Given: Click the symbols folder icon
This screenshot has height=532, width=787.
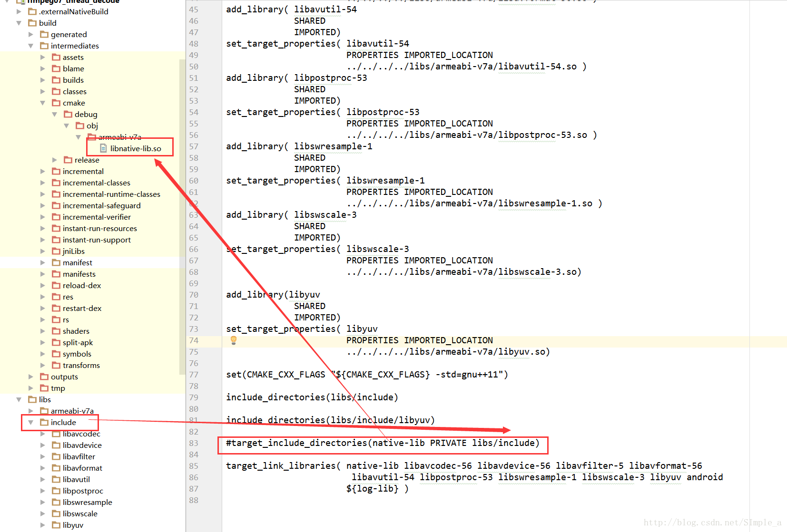Looking at the screenshot, I should coord(56,354).
